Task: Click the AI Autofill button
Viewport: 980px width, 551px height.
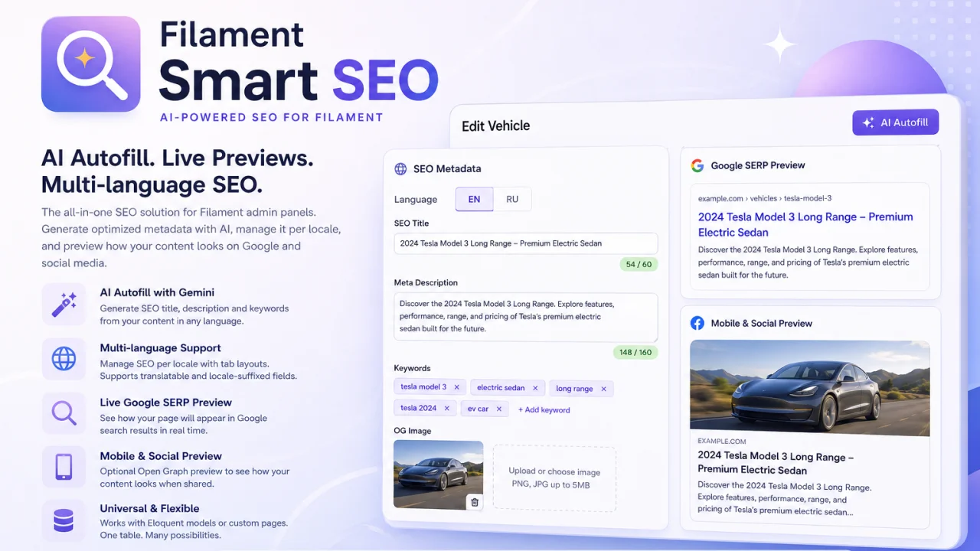Action: pyautogui.click(x=895, y=122)
